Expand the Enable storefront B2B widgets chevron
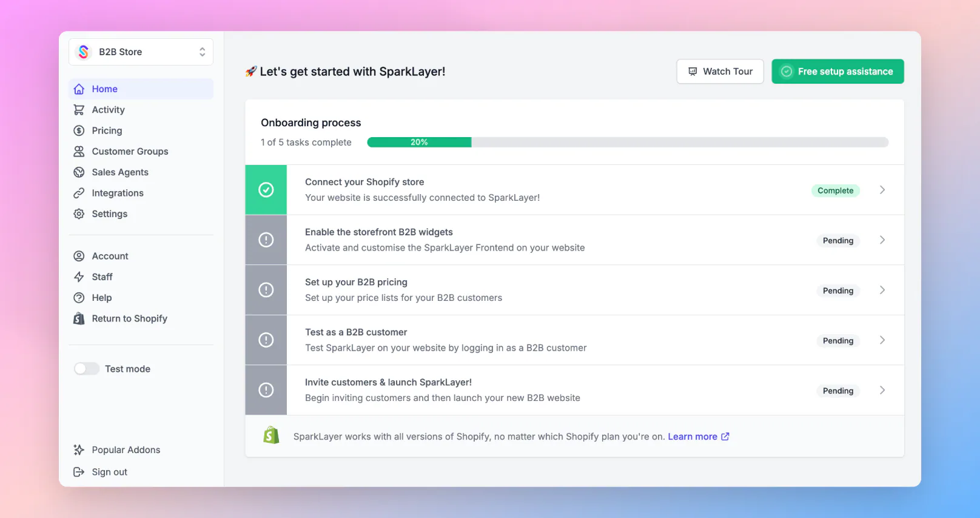Viewport: 980px width, 518px height. 882,240
